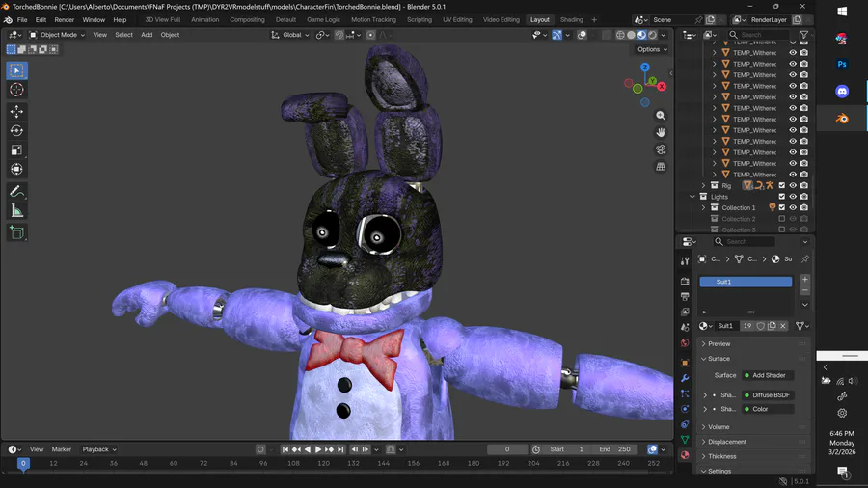
Task: Unlink the Suit1 material with the X icon
Action: tap(783, 326)
